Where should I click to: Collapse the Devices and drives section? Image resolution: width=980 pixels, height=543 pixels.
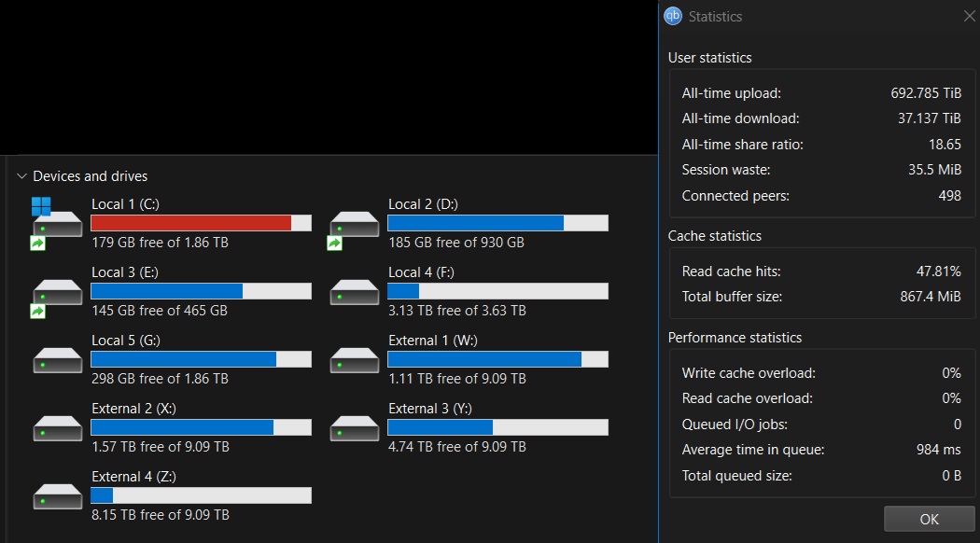click(21, 176)
